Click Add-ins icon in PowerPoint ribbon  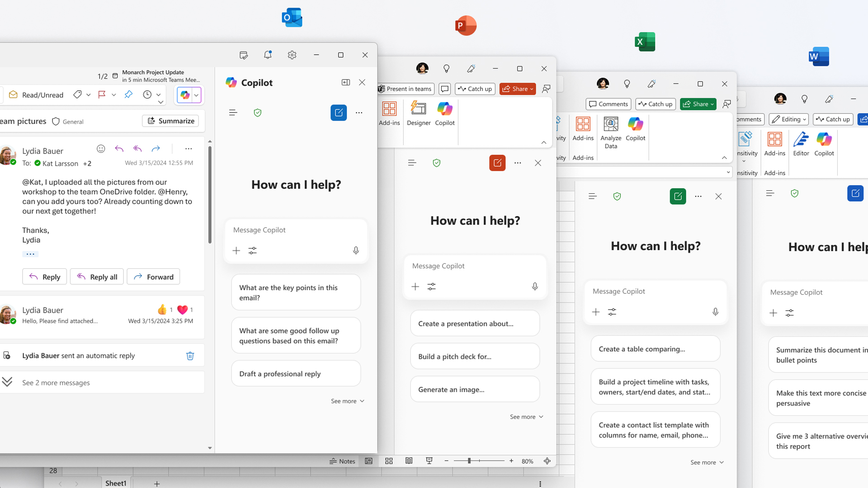coord(389,113)
